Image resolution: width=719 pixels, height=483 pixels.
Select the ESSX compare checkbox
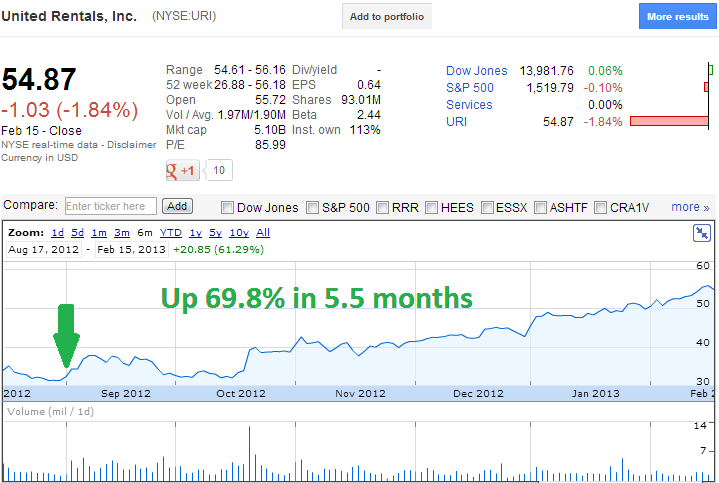tap(487, 208)
